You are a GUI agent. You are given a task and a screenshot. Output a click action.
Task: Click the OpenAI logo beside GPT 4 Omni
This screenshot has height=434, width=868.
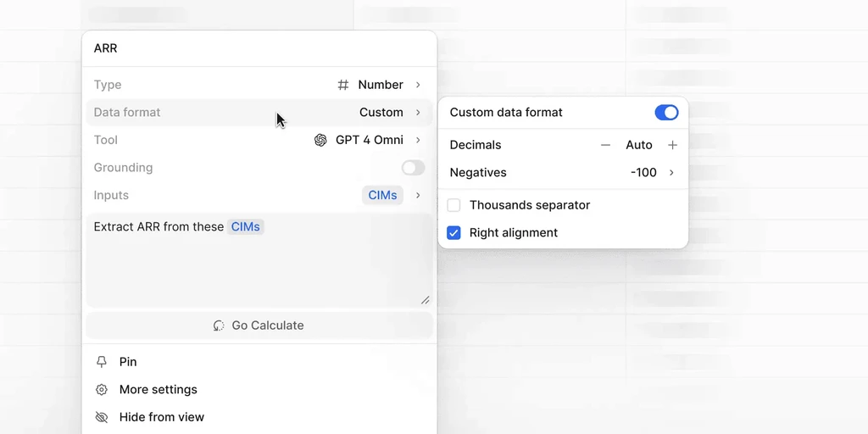click(320, 140)
